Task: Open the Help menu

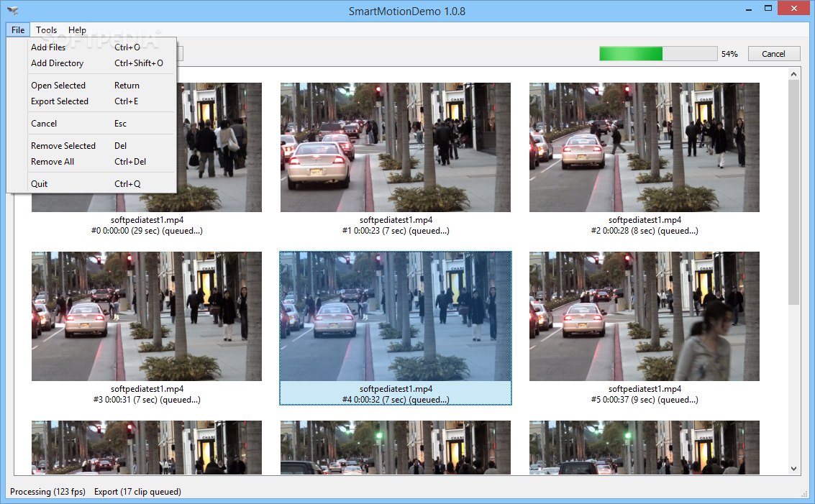Action: tap(77, 29)
